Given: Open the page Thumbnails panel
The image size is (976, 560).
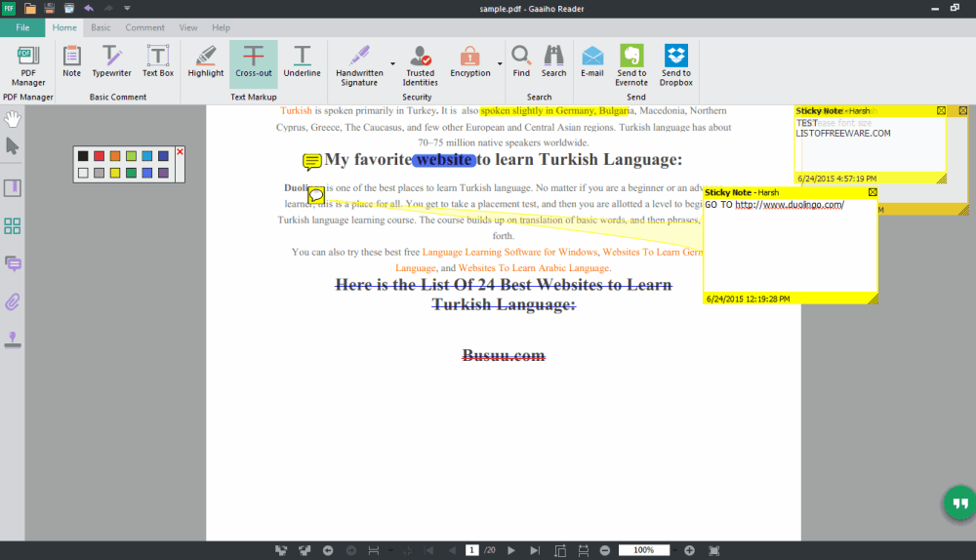Looking at the screenshot, I should tap(13, 226).
